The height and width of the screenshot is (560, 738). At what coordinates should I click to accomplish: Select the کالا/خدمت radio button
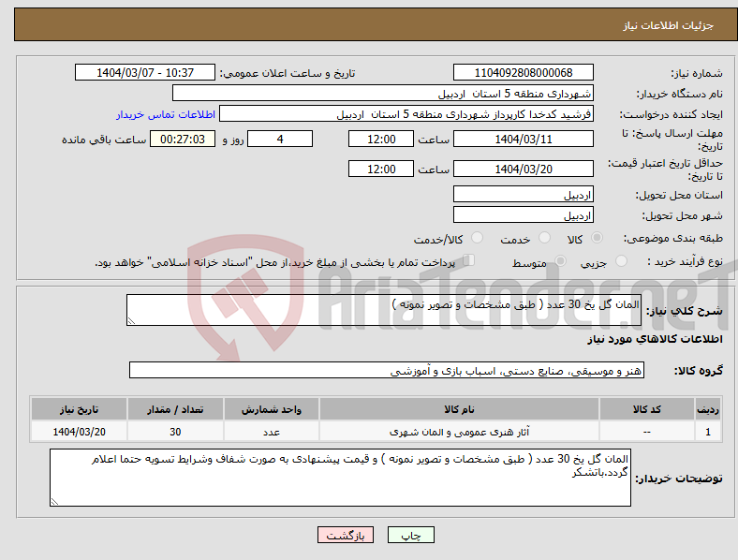(477, 238)
